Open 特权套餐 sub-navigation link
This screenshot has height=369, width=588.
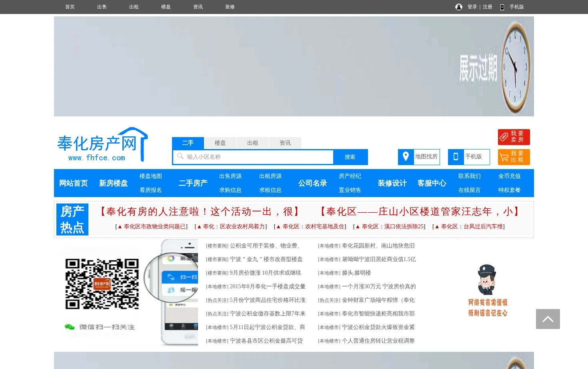[510, 190]
